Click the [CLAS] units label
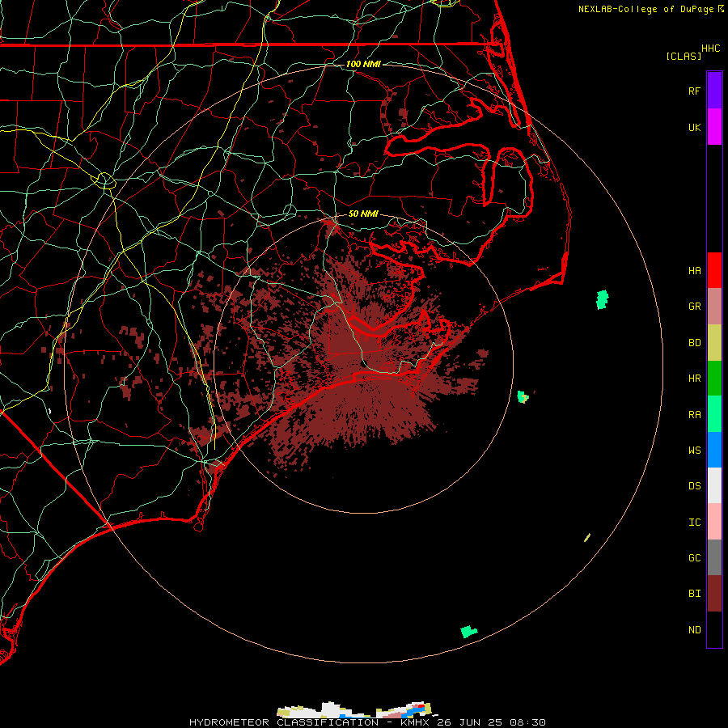 point(684,56)
